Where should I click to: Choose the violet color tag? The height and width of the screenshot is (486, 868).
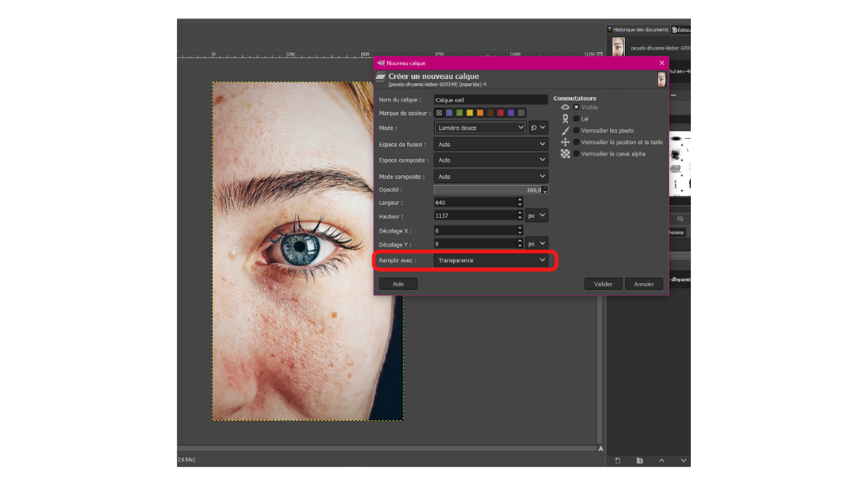pyautogui.click(x=511, y=113)
